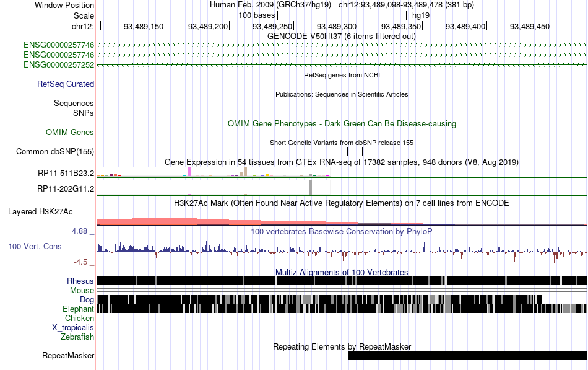Click the RepeatMasker track label
Screen dimensions: 588x370
pos(68,355)
